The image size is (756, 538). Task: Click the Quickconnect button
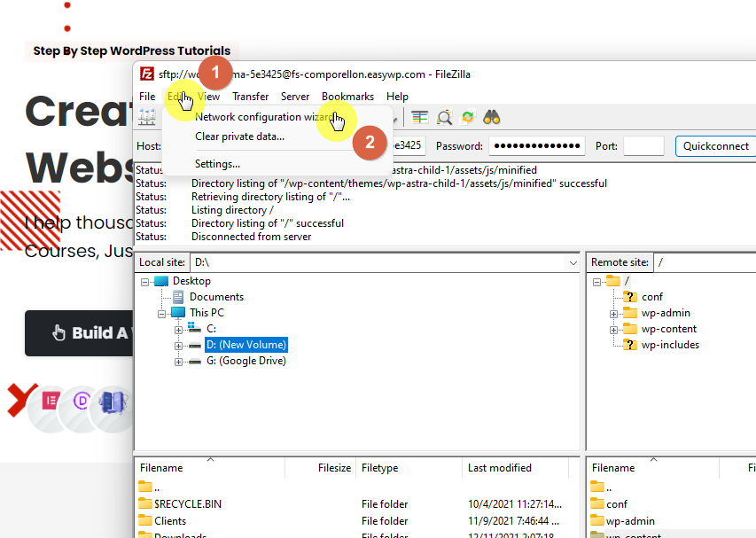pyautogui.click(x=715, y=146)
